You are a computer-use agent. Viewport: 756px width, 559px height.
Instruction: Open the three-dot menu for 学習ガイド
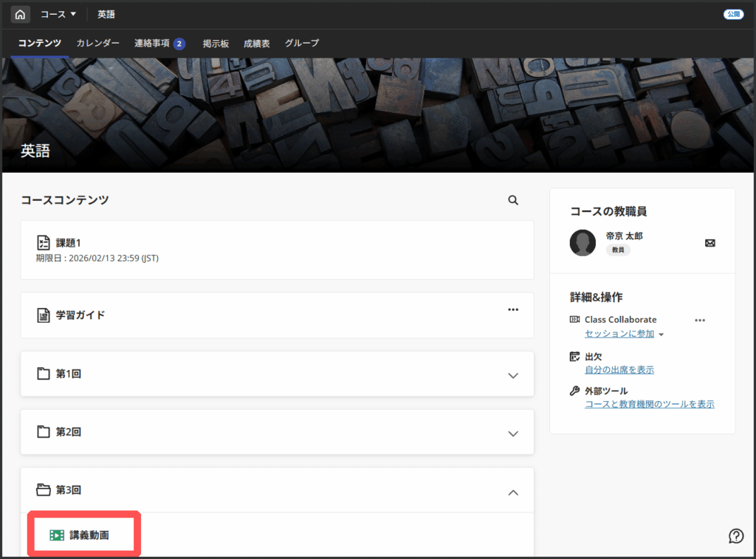pyautogui.click(x=513, y=309)
